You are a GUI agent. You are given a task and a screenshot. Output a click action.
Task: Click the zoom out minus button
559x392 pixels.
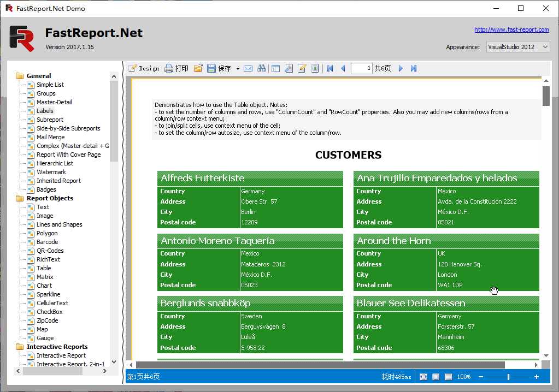[x=481, y=377]
